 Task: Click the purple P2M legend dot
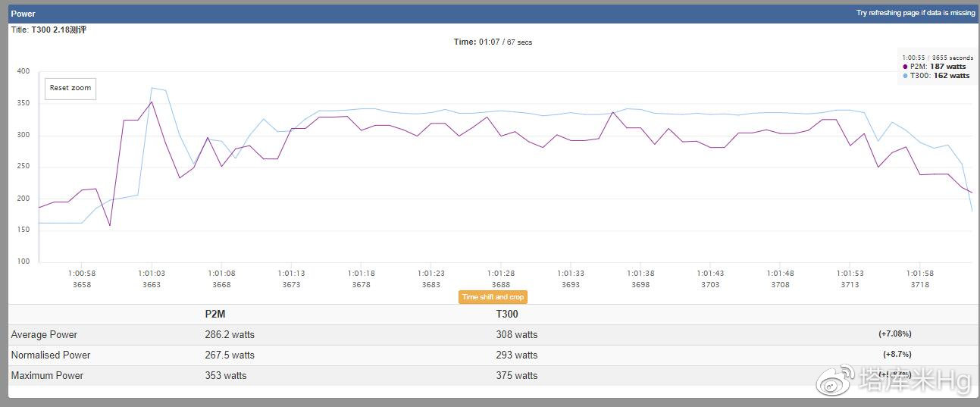tap(905, 67)
